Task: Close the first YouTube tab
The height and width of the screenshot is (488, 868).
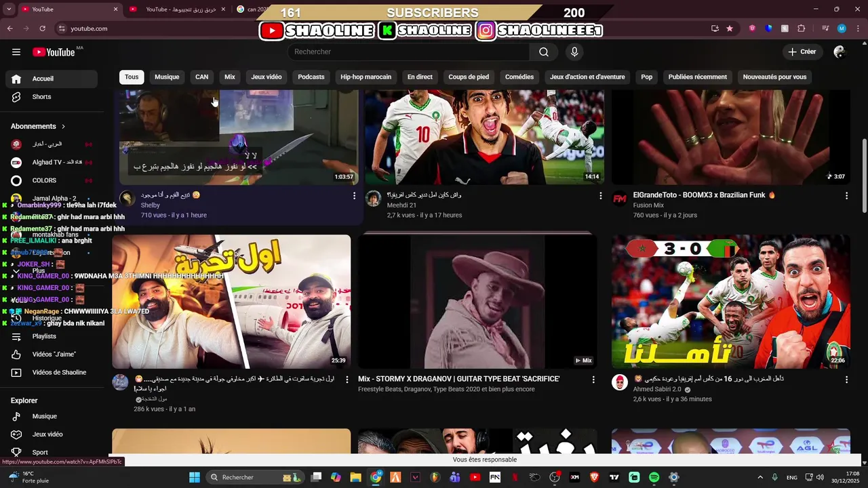Action: [x=115, y=9]
